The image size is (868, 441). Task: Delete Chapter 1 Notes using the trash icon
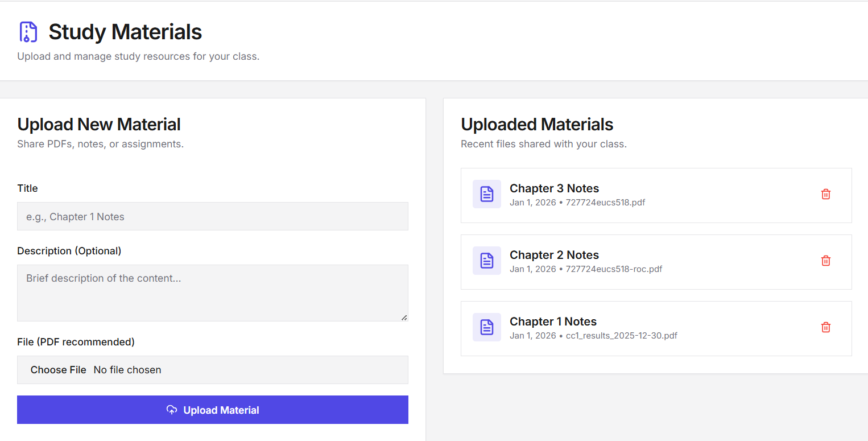pyautogui.click(x=826, y=327)
